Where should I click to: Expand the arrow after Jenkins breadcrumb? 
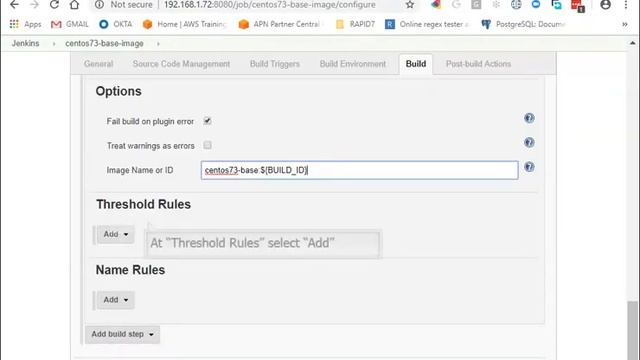coord(53,44)
